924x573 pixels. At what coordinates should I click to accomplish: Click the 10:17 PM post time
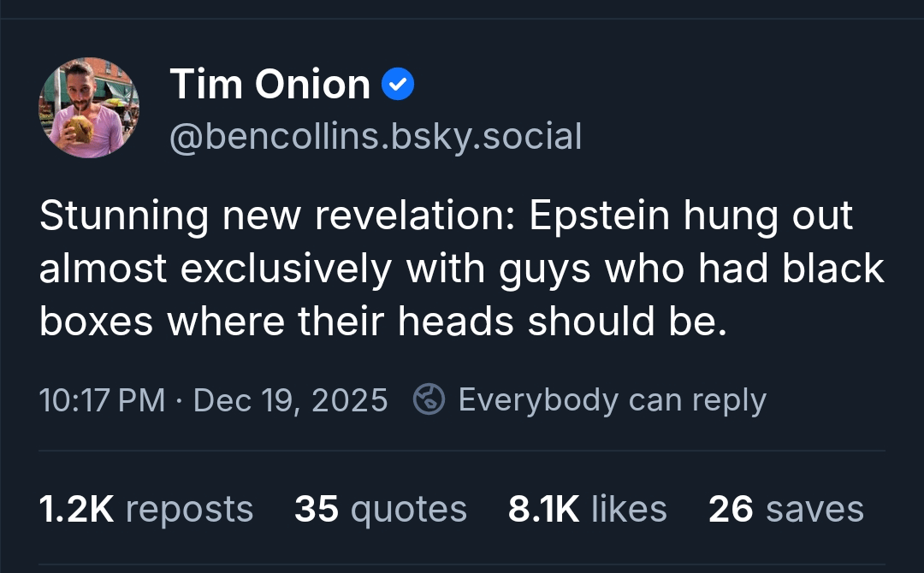[103, 400]
